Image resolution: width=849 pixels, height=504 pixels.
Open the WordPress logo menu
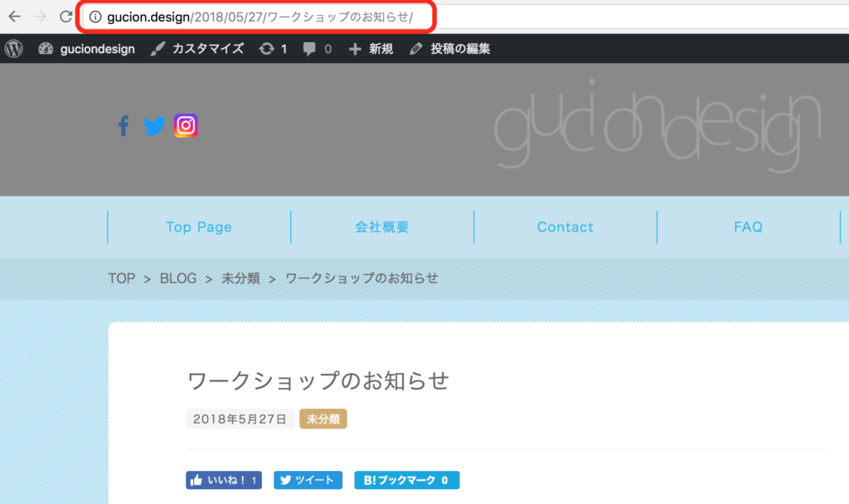14,49
